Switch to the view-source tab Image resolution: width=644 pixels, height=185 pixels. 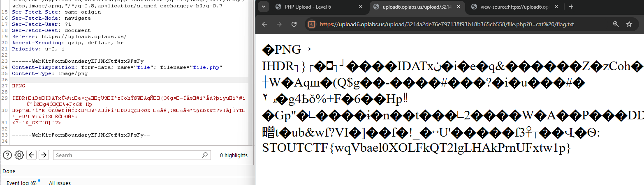pos(514,7)
